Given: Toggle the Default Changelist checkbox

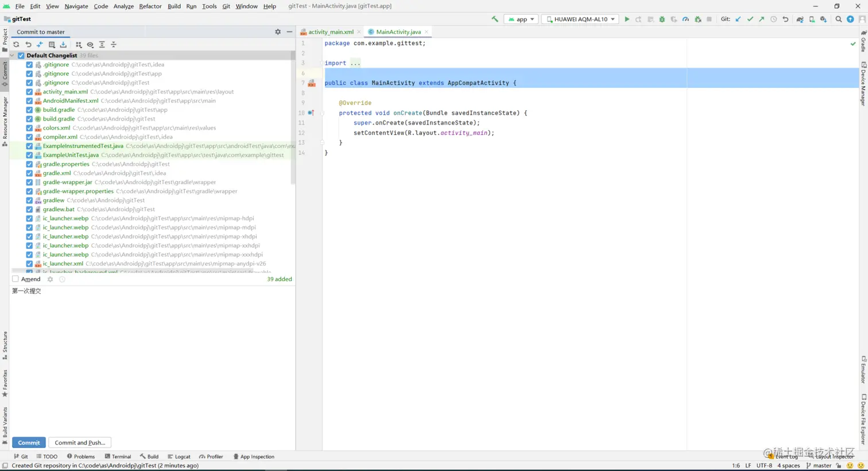Looking at the screenshot, I should tap(21, 56).
